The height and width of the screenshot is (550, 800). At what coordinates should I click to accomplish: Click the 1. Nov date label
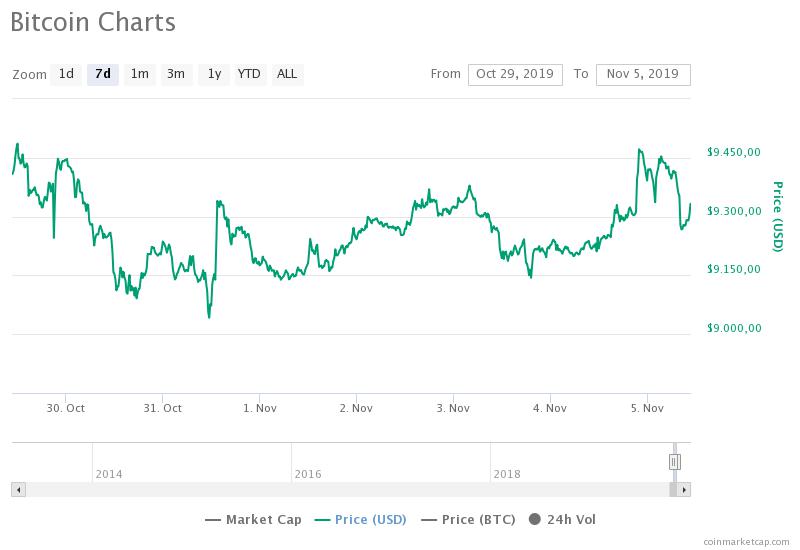pos(260,409)
